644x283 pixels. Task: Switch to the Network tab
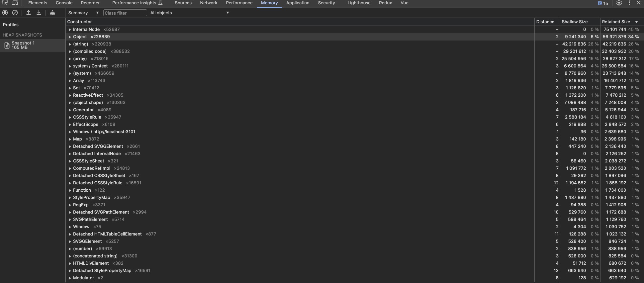pyautogui.click(x=209, y=3)
